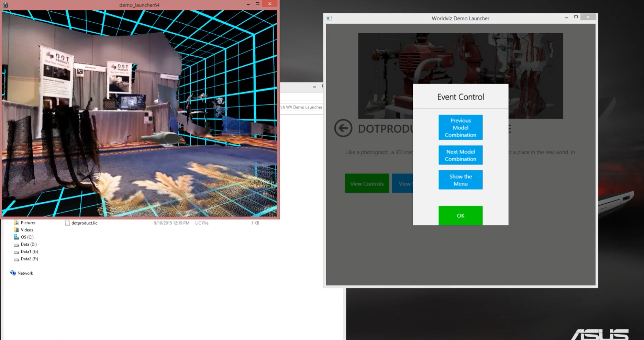Click Worldviz Demo Launcher window icon
This screenshot has width=644, height=340.
coord(329,18)
